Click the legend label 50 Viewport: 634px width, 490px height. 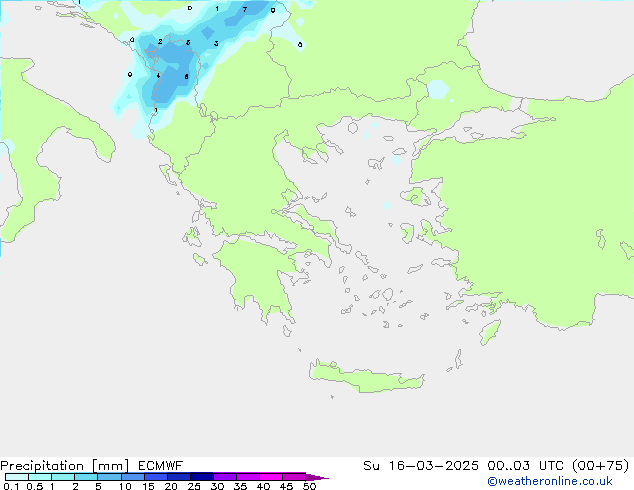(309, 486)
